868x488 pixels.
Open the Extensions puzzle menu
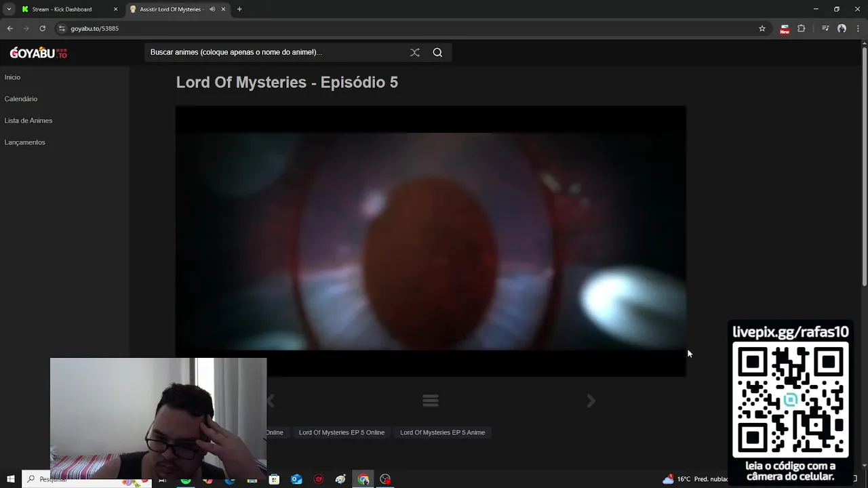pos(802,28)
